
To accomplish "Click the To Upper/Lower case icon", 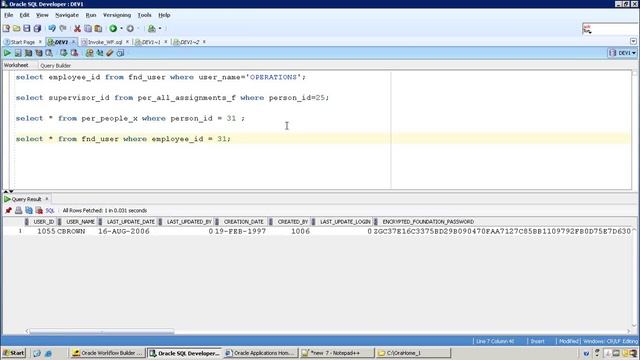I will tap(100, 53).
